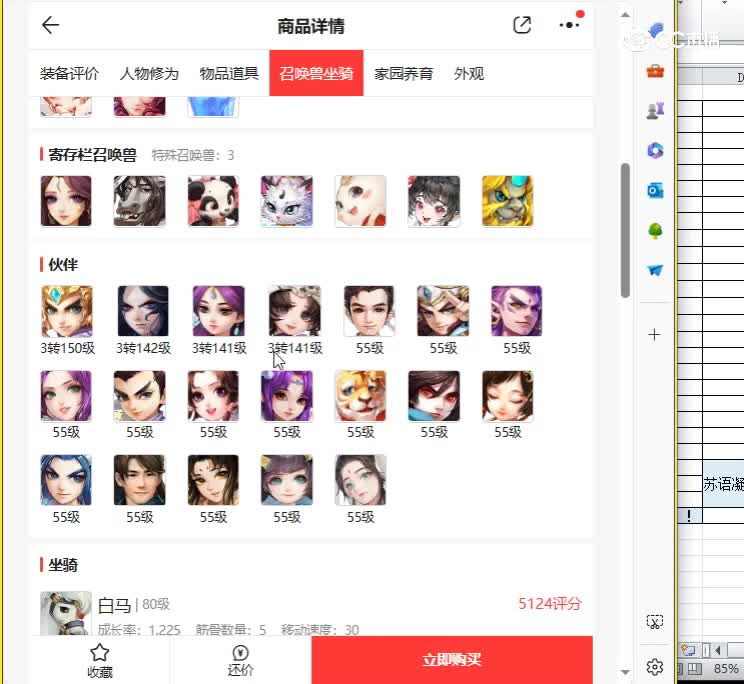744x684 pixels.
Task: Click the scrollbar up arrow
Action: (625, 15)
